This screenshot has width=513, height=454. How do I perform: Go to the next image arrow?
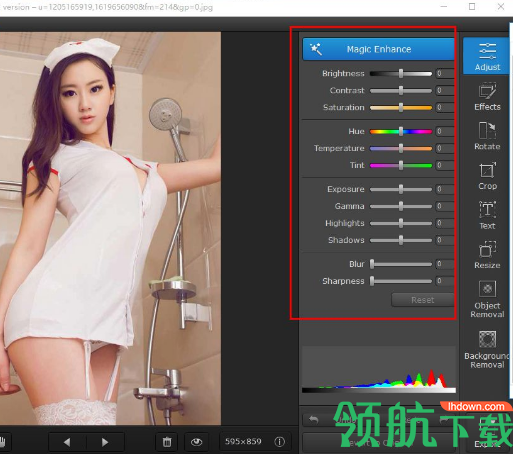pos(105,442)
